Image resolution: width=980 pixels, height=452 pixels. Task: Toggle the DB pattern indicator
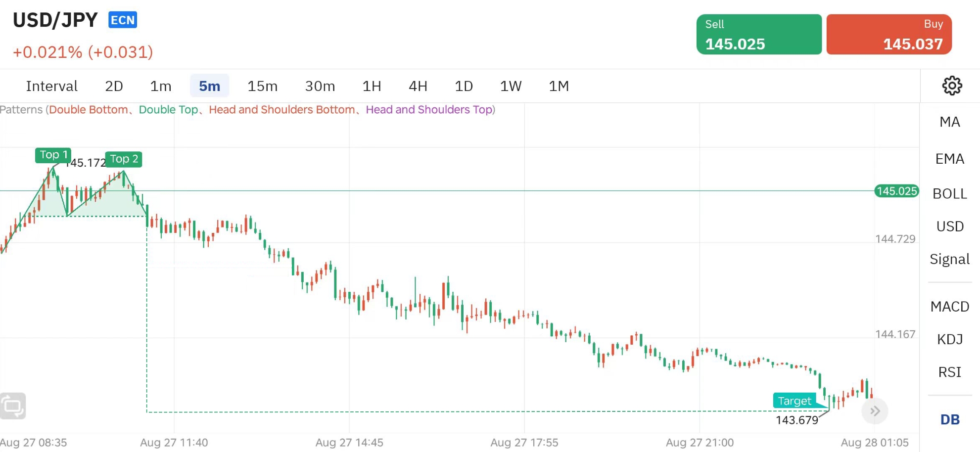coord(950,419)
